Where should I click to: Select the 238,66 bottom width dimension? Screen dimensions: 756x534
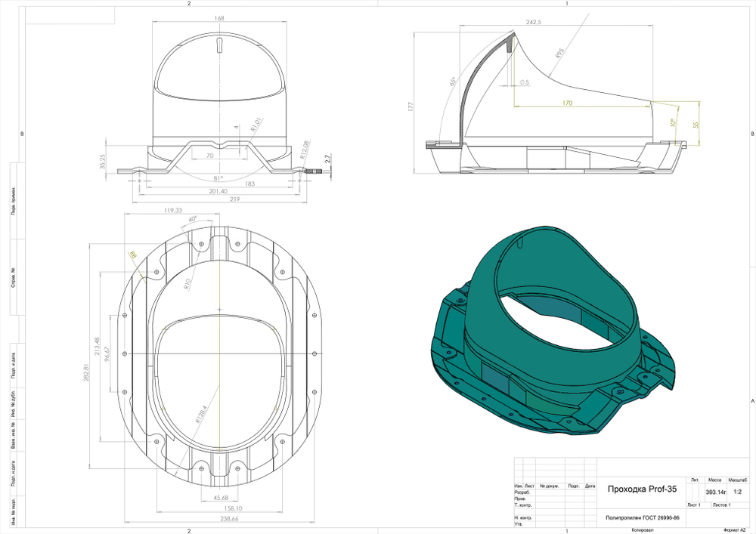coord(218,520)
